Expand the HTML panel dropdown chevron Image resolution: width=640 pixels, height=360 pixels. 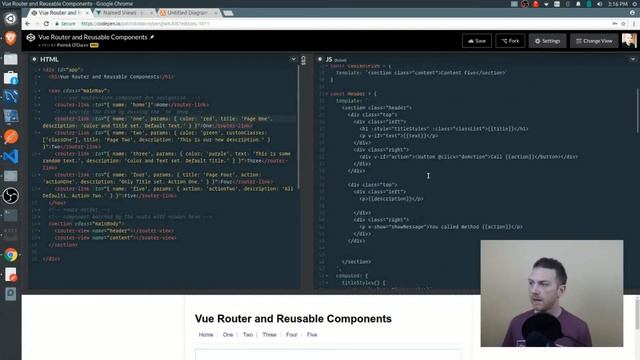(x=293, y=59)
